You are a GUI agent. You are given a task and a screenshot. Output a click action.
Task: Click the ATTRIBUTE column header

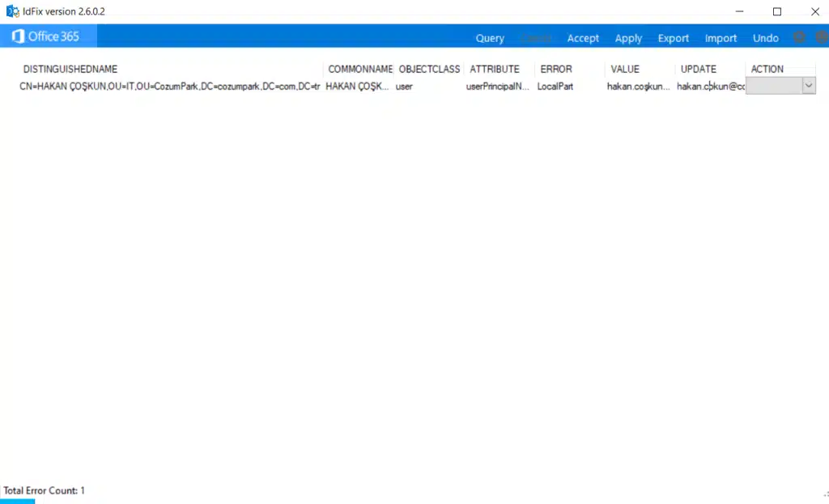(495, 70)
